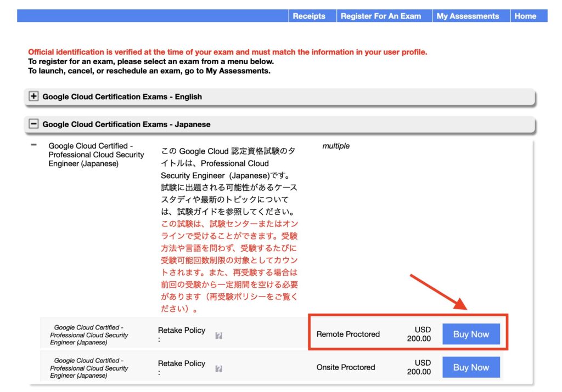Go to Register For An Exam
The width and height of the screenshot is (562, 392).
point(381,16)
